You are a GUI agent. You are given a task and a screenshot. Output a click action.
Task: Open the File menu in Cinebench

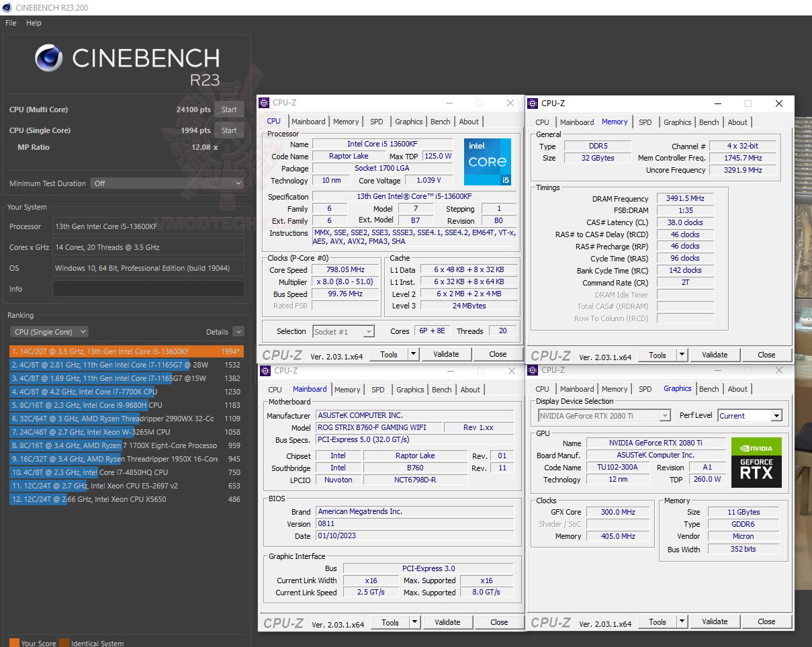[11, 23]
